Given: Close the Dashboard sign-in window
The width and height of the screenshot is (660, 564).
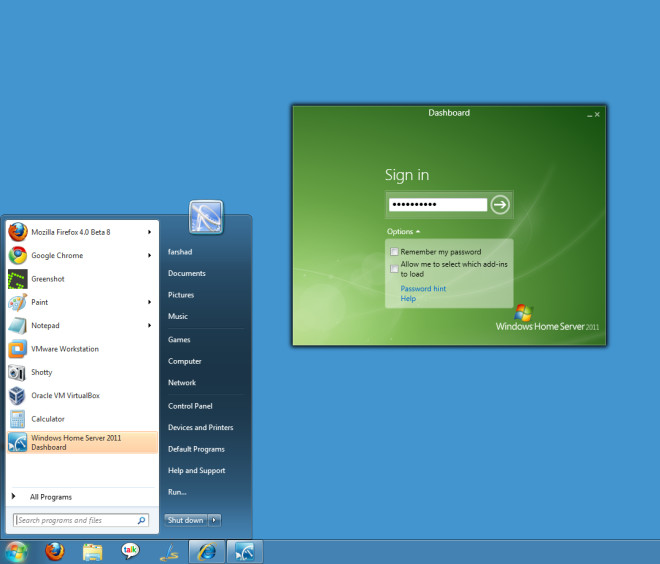Looking at the screenshot, I should click(597, 114).
